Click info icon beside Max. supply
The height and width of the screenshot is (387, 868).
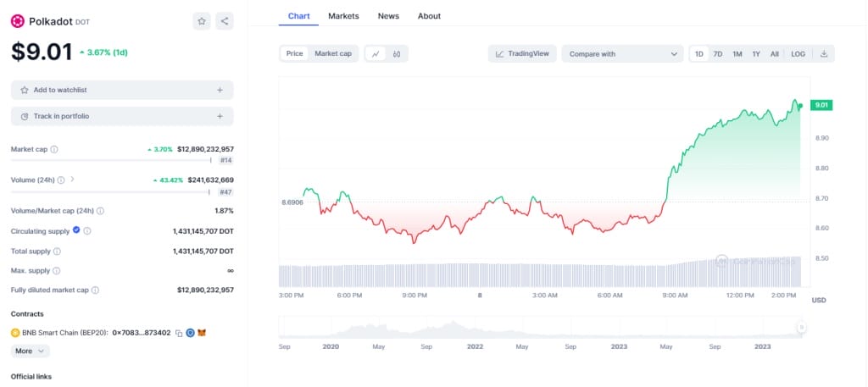pos(57,271)
